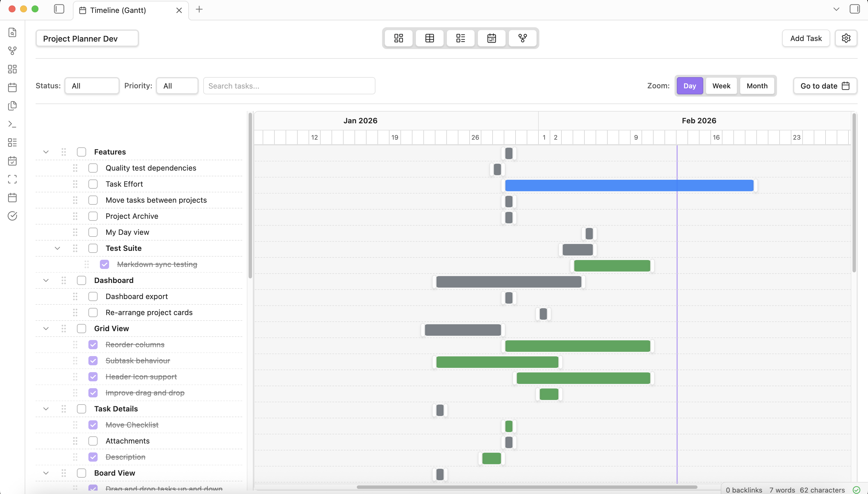
Task: Collapse the Grid View section
Action: 46,328
